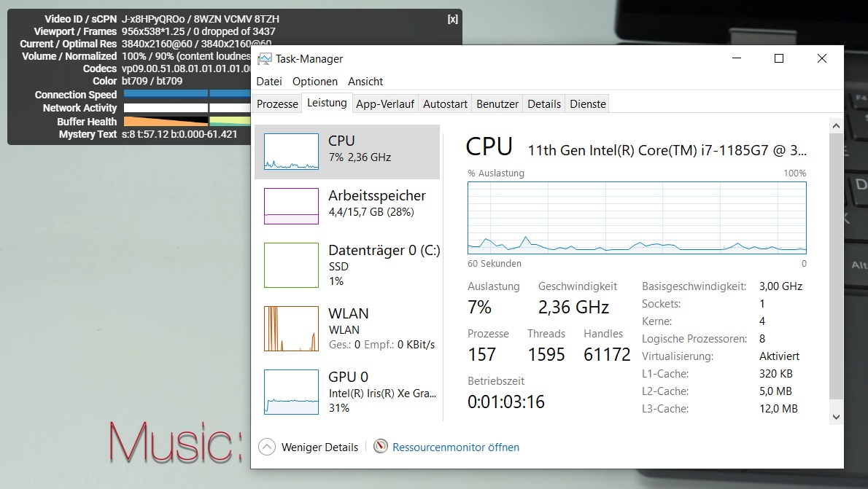Viewport: 868px width, 489px height.
Task: Click the L3-Cache value 12,0 MB
Action: (778, 409)
